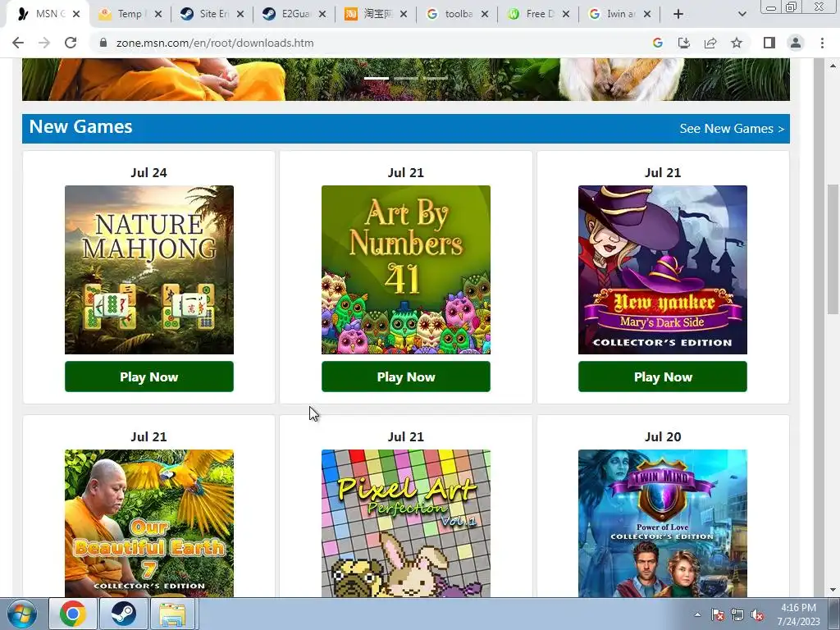Open the Chrome profile avatar
This screenshot has width=840, height=630.
[x=796, y=43]
